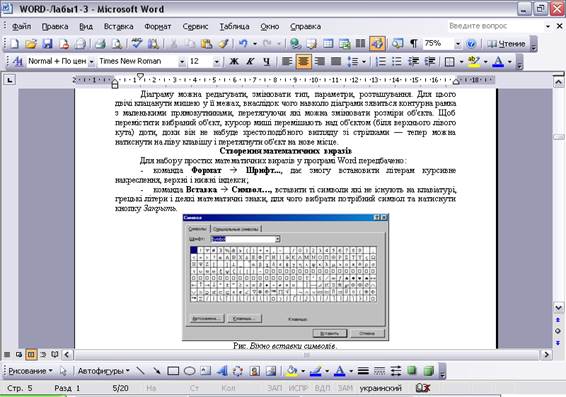Expand the line spacing dropdown arrow
The image size is (566, 397).
click(364, 62)
